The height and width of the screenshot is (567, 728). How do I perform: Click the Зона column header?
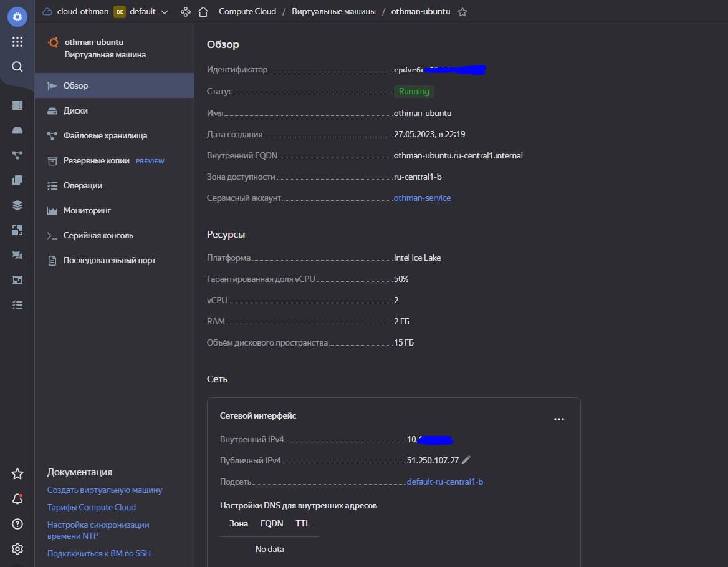239,524
